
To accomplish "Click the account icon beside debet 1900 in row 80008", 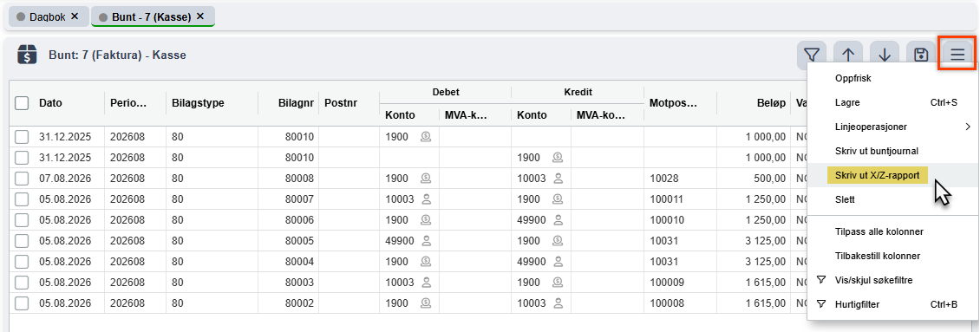I will tap(426, 179).
